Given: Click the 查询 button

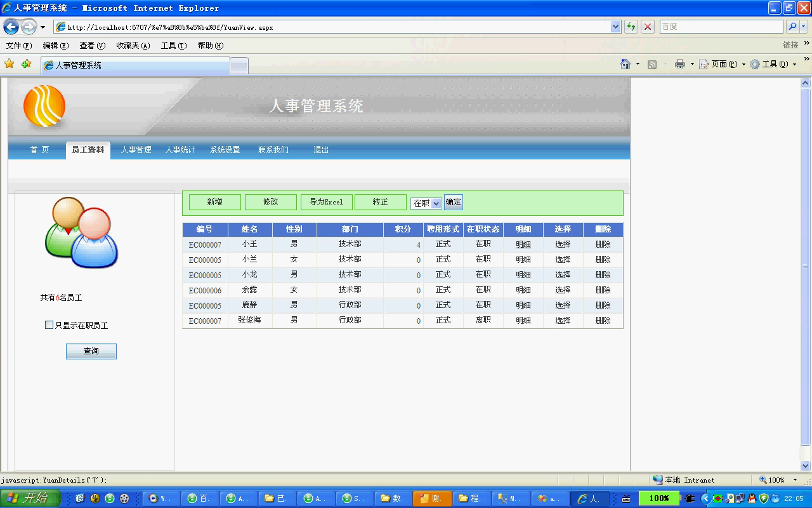Looking at the screenshot, I should (91, 351).
